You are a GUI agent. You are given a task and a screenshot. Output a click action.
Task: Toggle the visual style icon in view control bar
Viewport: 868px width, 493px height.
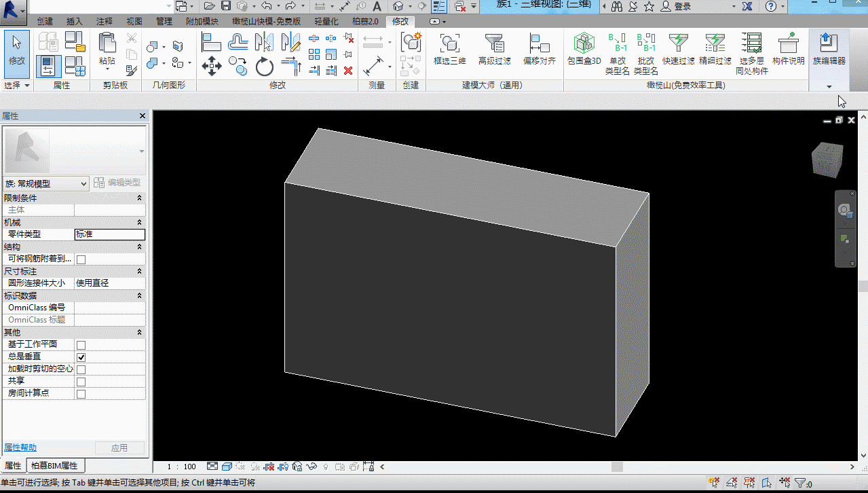tap(227, 467)
